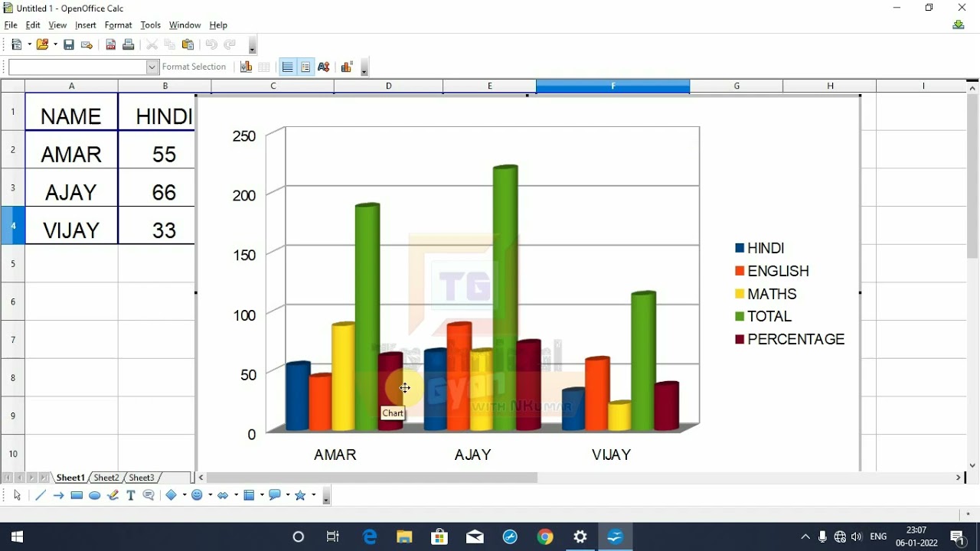980x551 pixels.
Task: Select the Arrow line drawing tool
Action: click(x=58, y=496)
